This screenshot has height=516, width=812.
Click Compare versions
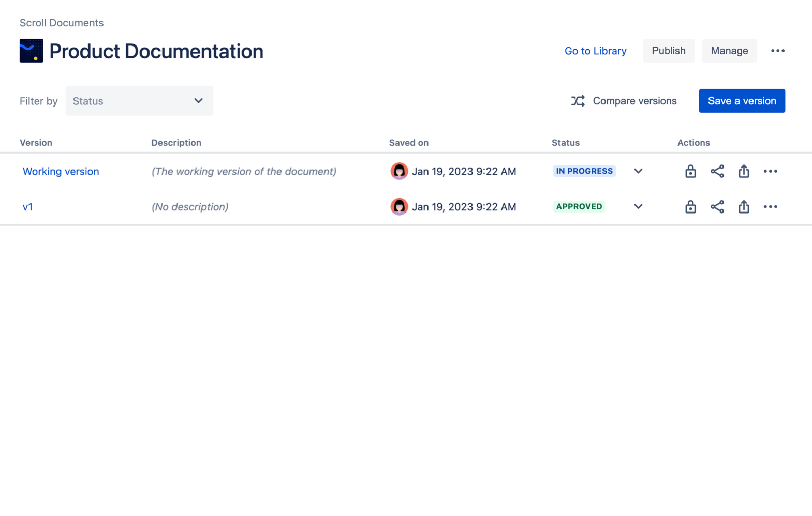tap(624, 101)
